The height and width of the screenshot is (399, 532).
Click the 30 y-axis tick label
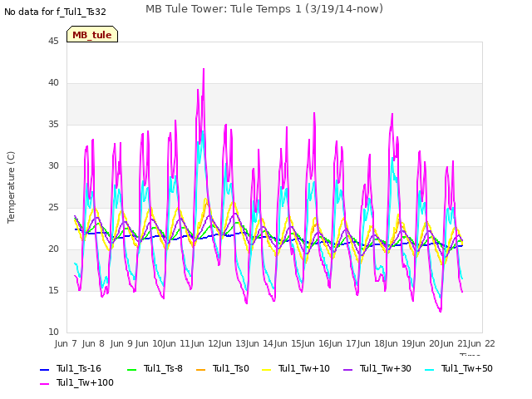tap(53, 166)
